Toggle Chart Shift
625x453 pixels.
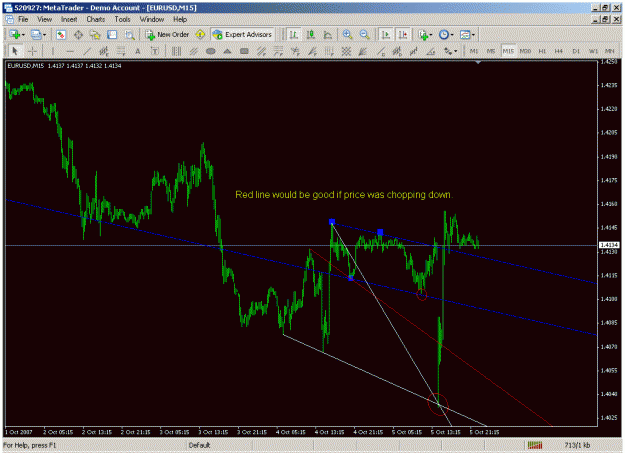[x=403, y=35]
